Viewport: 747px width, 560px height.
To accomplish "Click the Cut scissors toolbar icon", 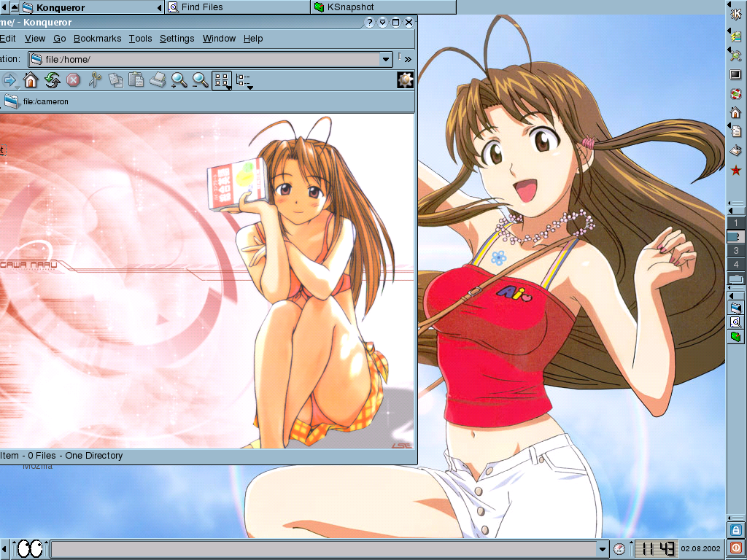I will (95, 80).
